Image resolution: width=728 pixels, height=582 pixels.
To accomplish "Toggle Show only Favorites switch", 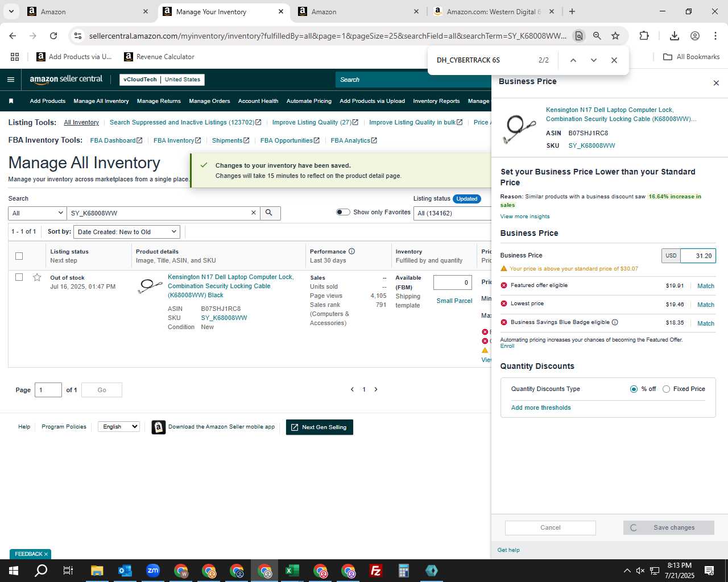I will (x=343, y=212).
